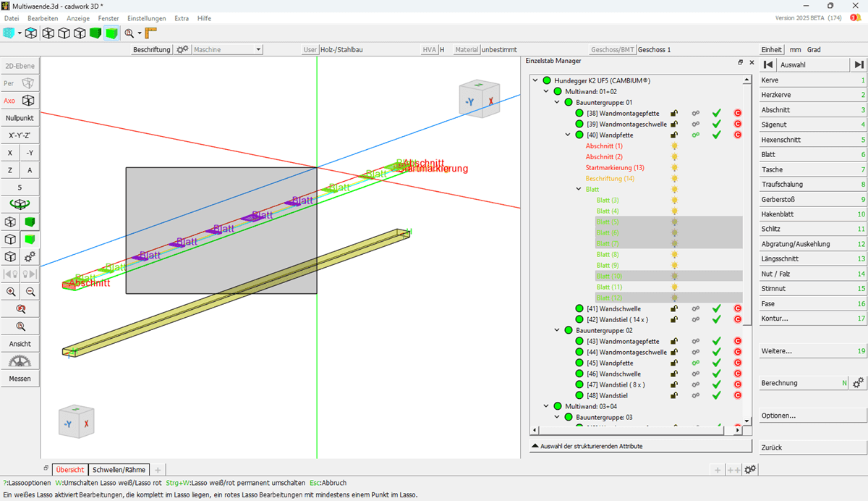Viewport: 868px width, 501px height.
Task: Click the cube with gears icon in sidebar
Action: pyautogui.click(x=30, y=257)
